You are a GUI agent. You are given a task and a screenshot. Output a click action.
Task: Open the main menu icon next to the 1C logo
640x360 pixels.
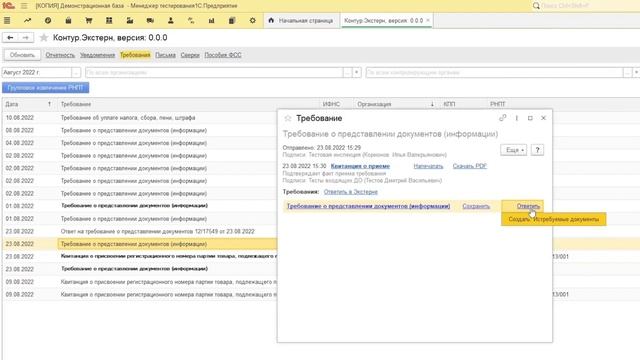pos(24,6)
